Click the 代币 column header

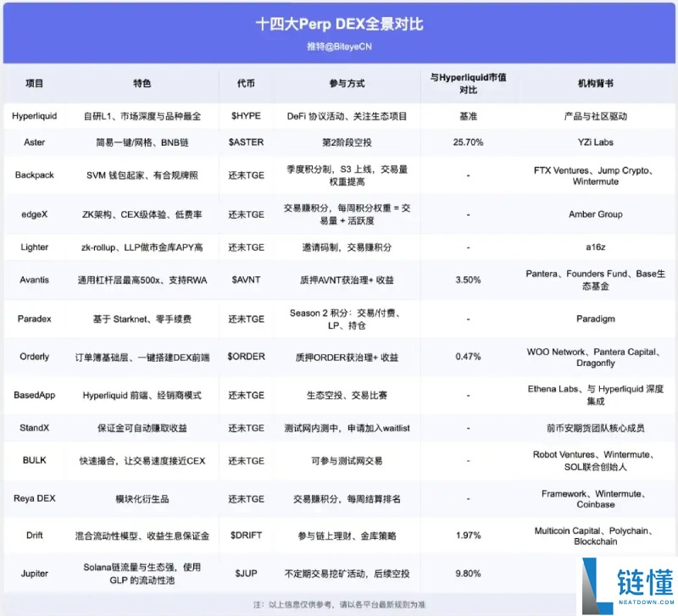tap(246, 83)
